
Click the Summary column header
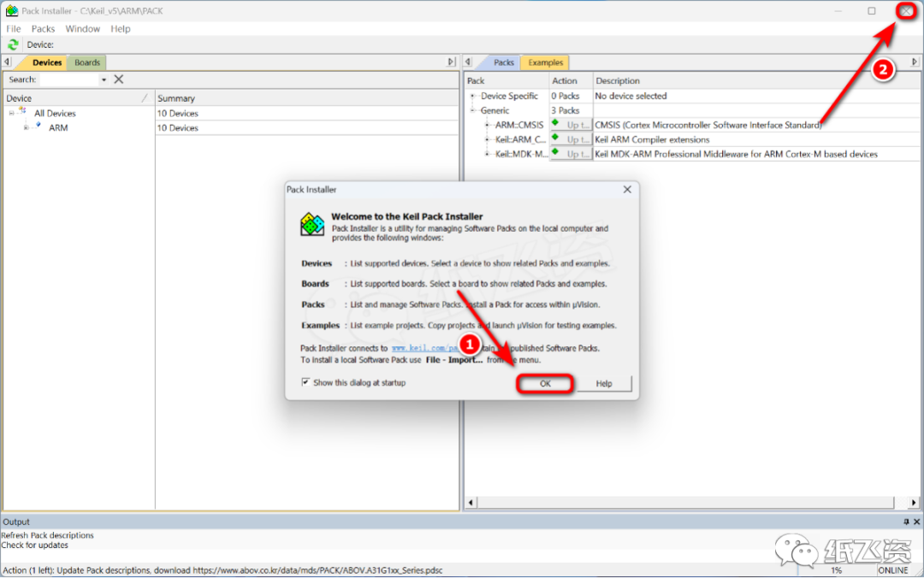tap(306, 98)
